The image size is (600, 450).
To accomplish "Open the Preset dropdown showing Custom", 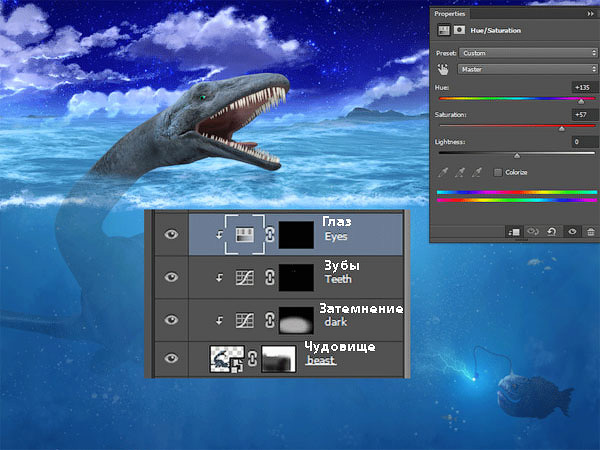I will click(528, 53).
